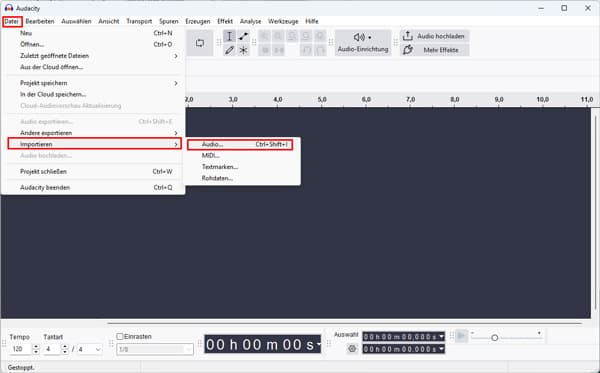
Task: Decrease tempo with the down stepper
Action: [36, 352]
